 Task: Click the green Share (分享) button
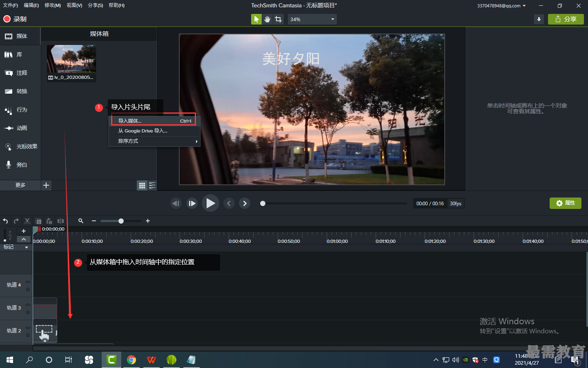(566, 19)
